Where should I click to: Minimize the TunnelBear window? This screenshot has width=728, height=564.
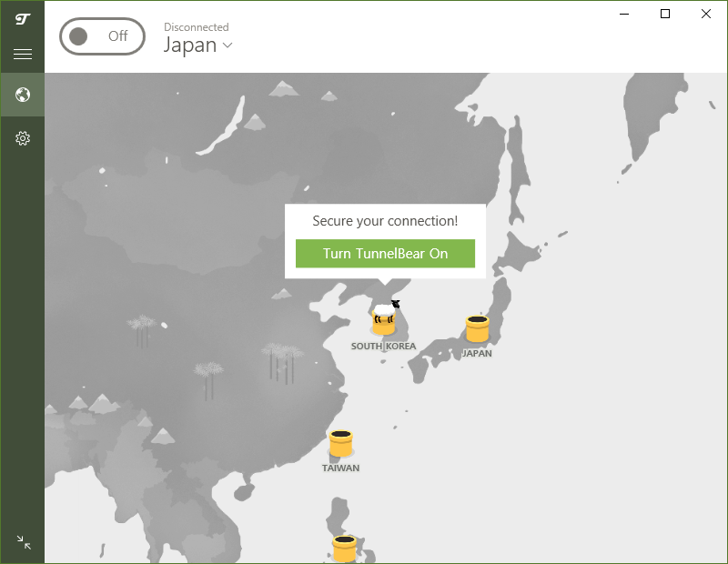(x=624, y=14)
